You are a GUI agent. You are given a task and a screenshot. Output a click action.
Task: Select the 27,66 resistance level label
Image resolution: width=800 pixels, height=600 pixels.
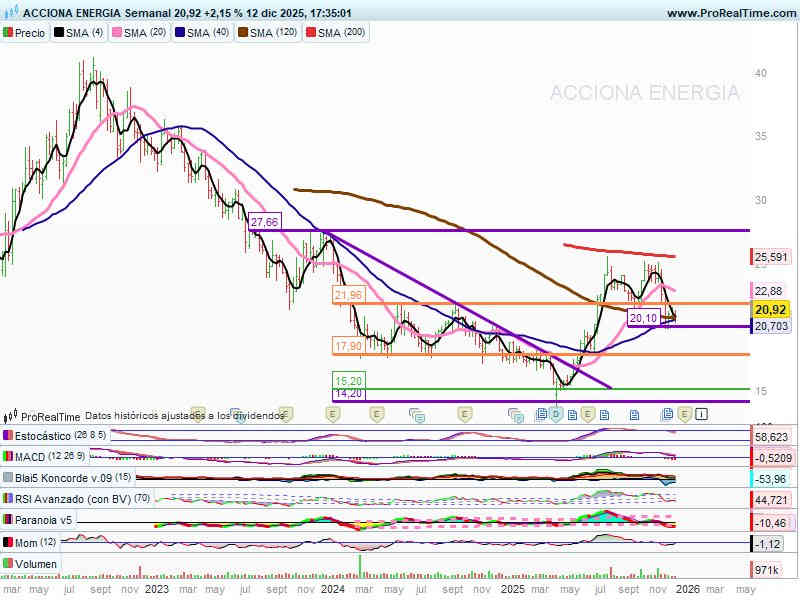265,221
